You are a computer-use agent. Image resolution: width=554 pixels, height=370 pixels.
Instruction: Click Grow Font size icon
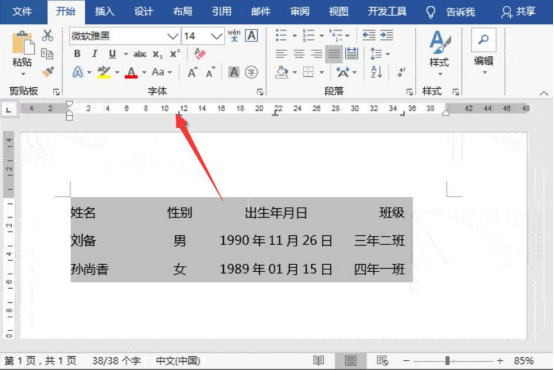click(x=193, y=72)
